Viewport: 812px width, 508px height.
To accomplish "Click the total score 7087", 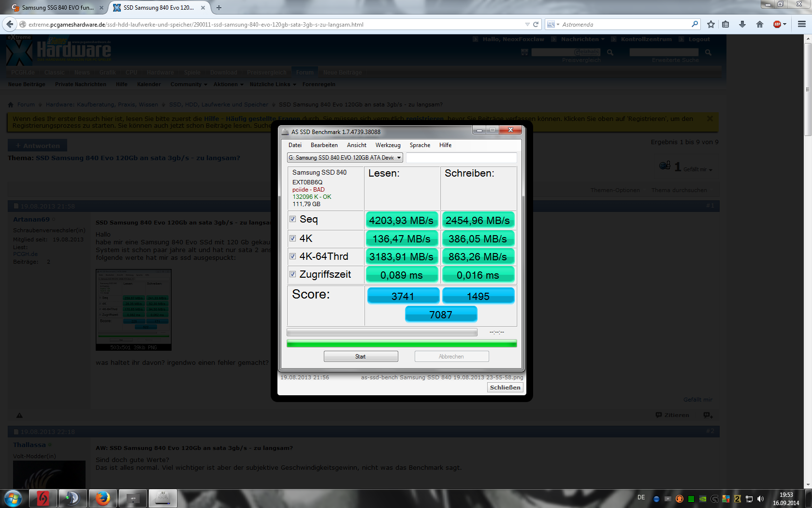I will (x=441, y=314).
